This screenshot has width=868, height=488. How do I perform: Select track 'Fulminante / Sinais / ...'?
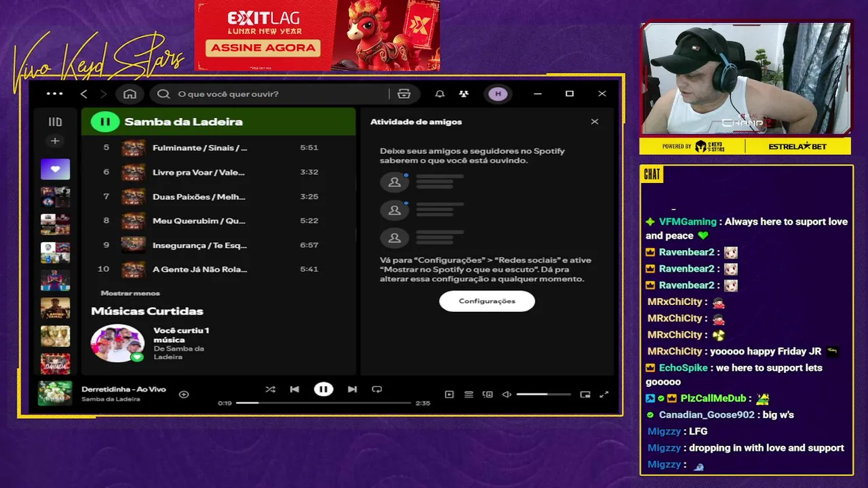(x=200, y=148)
